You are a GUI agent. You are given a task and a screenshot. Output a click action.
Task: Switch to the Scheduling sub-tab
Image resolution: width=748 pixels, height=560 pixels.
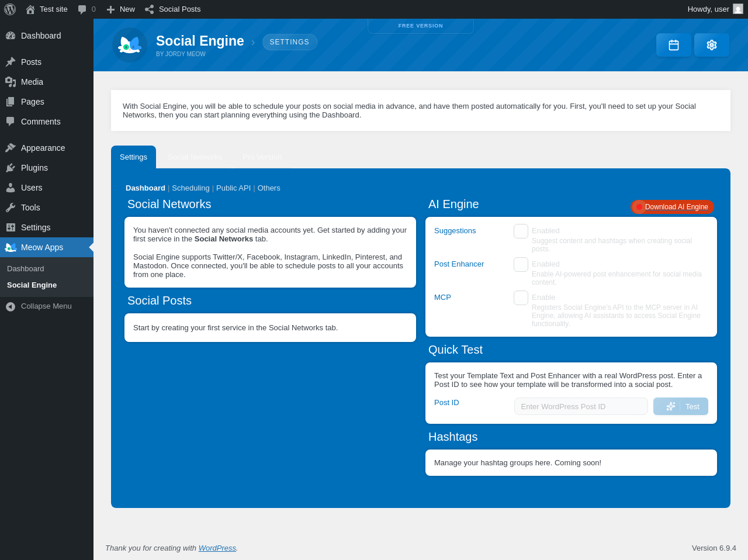tap(191, 188)
